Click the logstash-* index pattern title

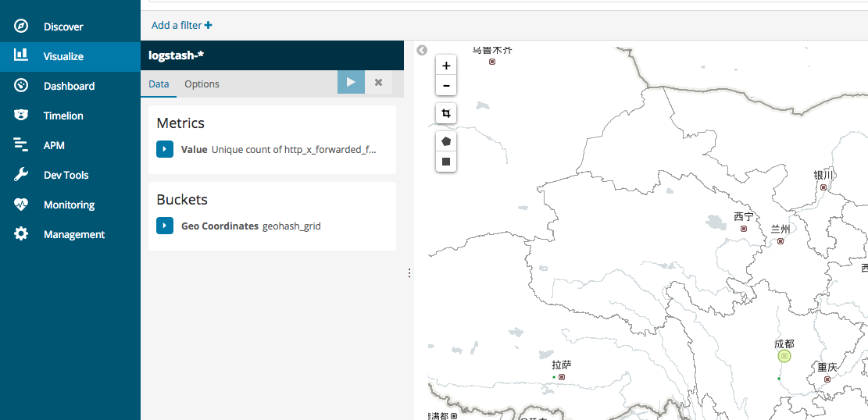pyautogui.click(x=174, y=55)
